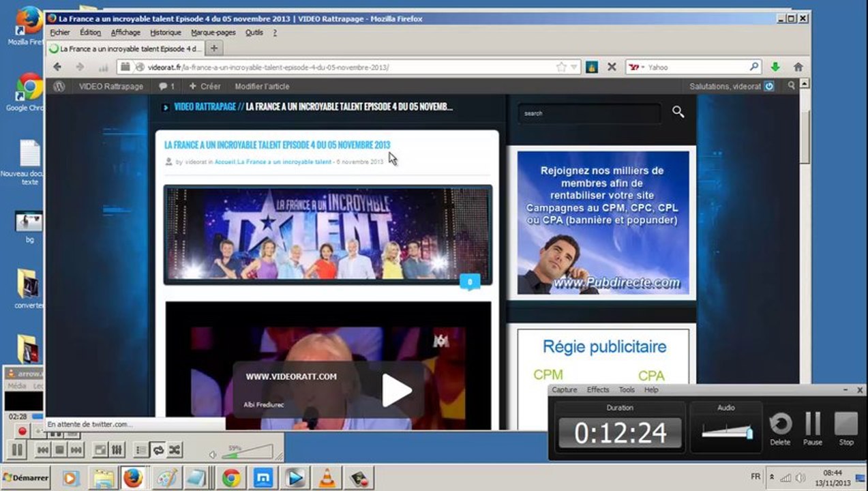Go back with Firefox's back arrow
868x491 pixels.
pos(57,67)
